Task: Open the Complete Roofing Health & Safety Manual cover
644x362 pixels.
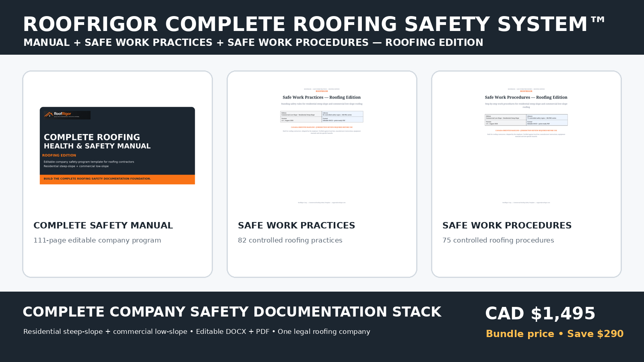Action: (117, 146)
